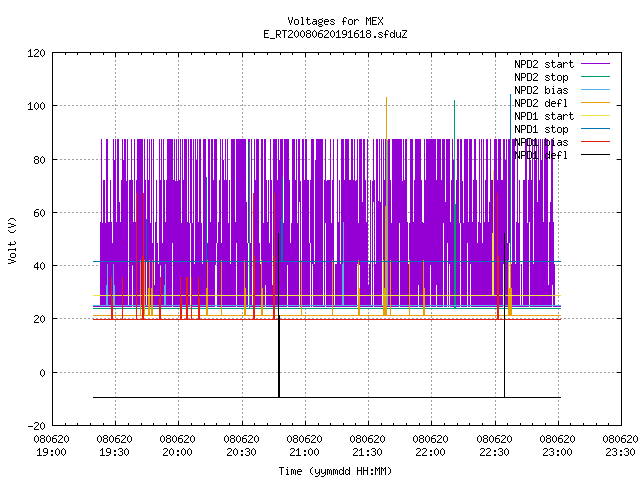Click the purple NPD2 start legend line
The image size is (640, 480).
595,64
